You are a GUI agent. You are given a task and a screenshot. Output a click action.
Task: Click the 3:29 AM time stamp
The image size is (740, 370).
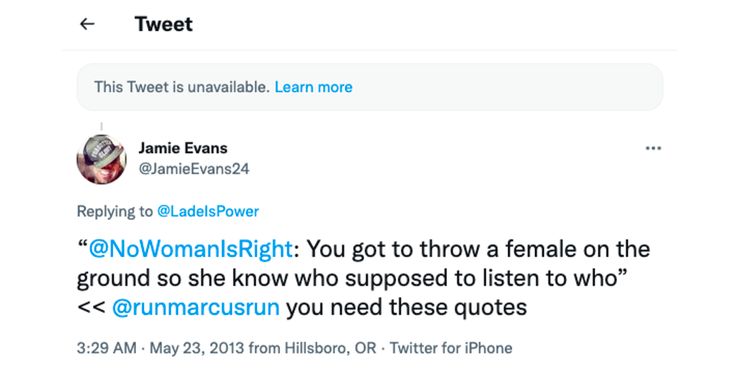tap(106, 348)
